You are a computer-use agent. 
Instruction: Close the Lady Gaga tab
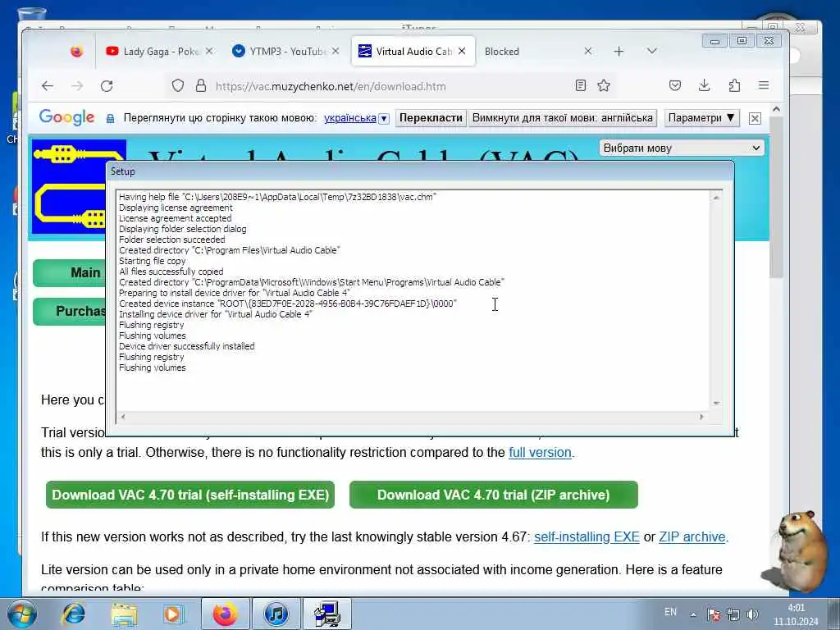pos(209,51)
